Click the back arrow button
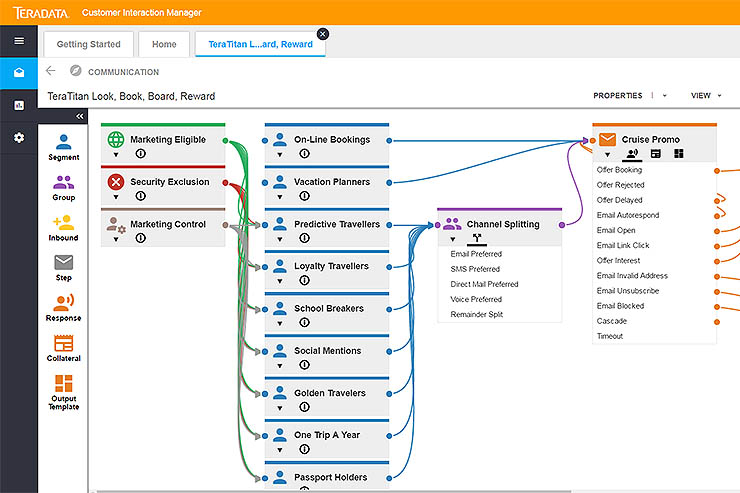 point(51,71)
